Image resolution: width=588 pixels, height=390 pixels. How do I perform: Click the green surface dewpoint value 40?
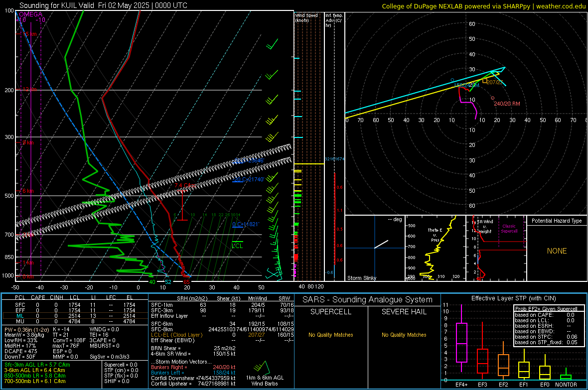[152, 282]
